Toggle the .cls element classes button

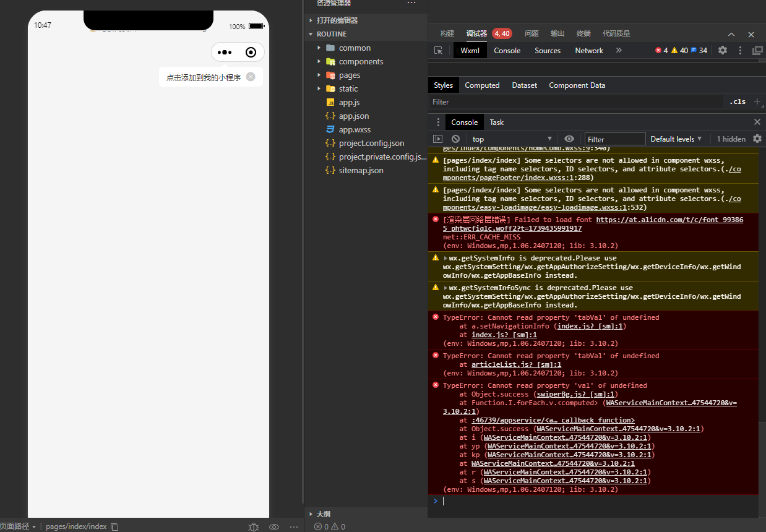(x=738, y=101)
